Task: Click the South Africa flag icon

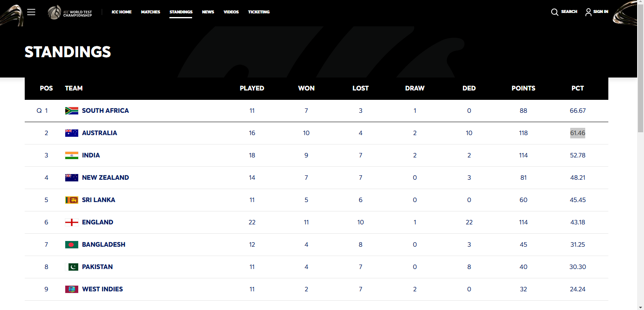Action: click(x=72, y=111)
